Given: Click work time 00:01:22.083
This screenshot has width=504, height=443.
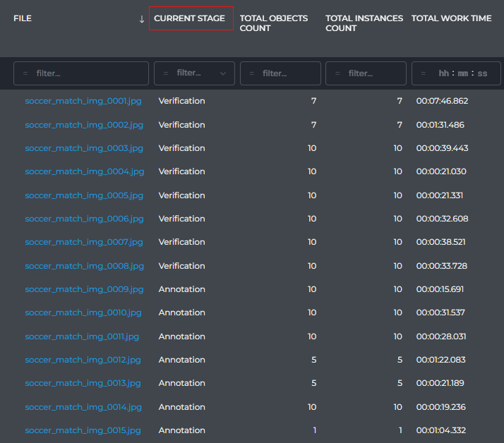Looking at the screenshot, I should tap(440, 360).
